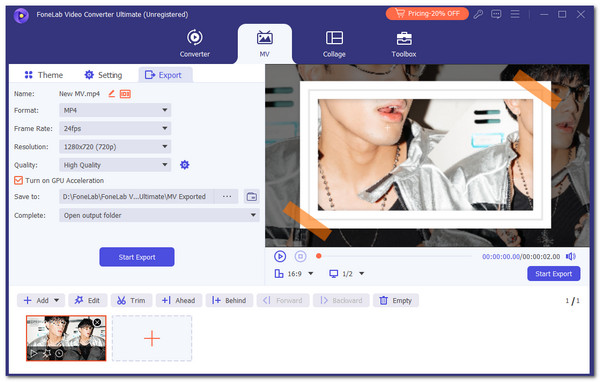Open the output folder icon
The height and width of the screenshot is (382, 600).
coord(251,196)
